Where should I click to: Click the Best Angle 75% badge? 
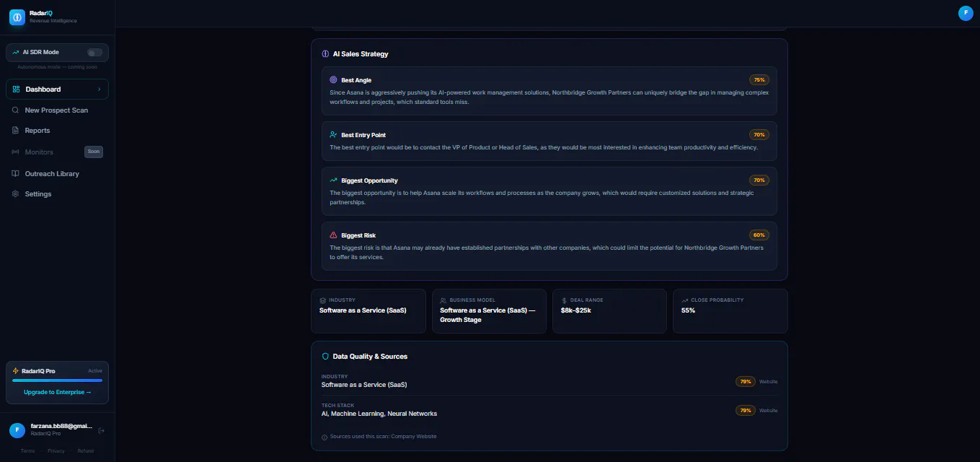coord(759,80)
